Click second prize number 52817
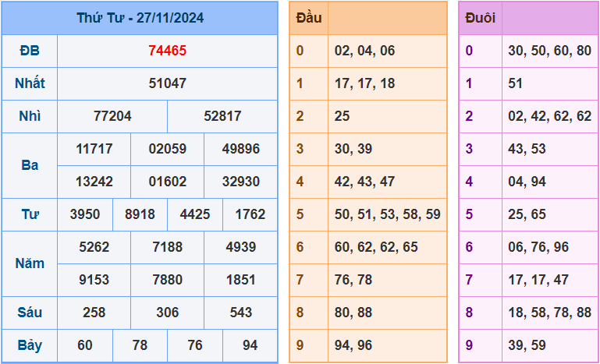The image size is (600, 364). [x=222, y=116]
